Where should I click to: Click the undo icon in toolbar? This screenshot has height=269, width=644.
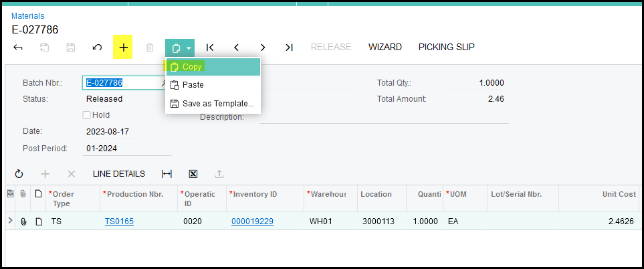tap(97, 48)
